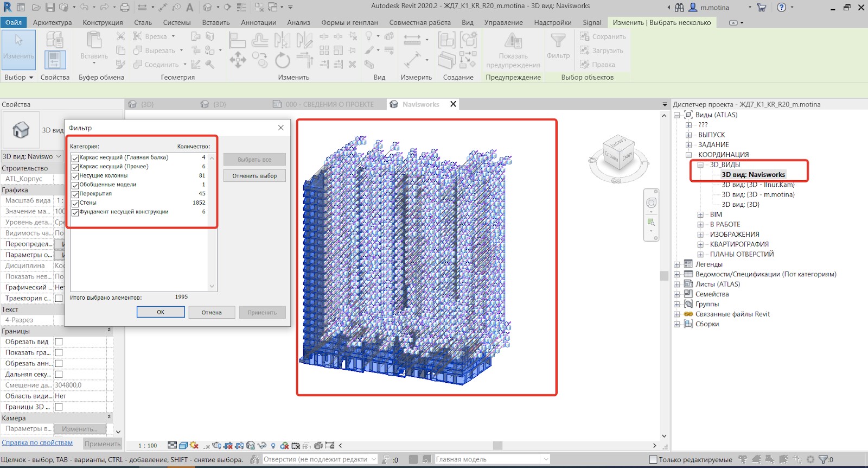Reveal hidden elements with light bulb icon

tap(273, 445)
